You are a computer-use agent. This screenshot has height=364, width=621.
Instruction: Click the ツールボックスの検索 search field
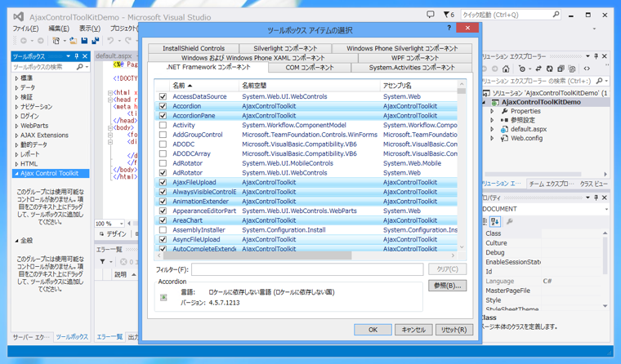44,67
